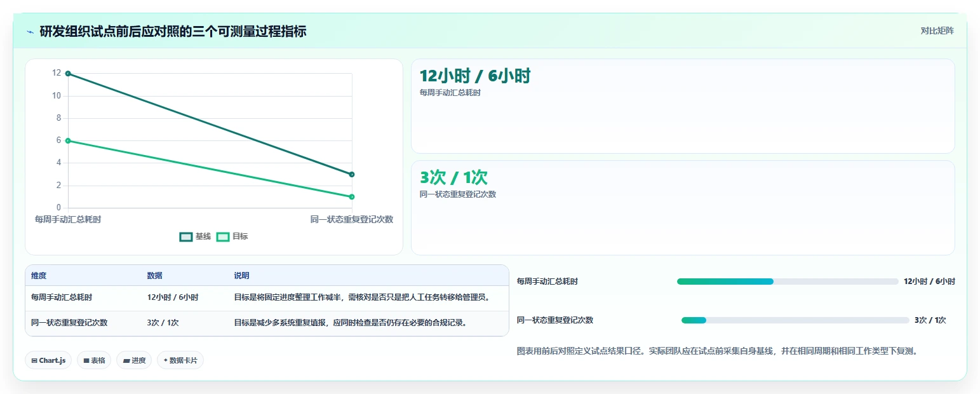Click the 同一状态重复登记次数 caption in second data card
This screenshot has width=980, height=394.
pos(458,194)
